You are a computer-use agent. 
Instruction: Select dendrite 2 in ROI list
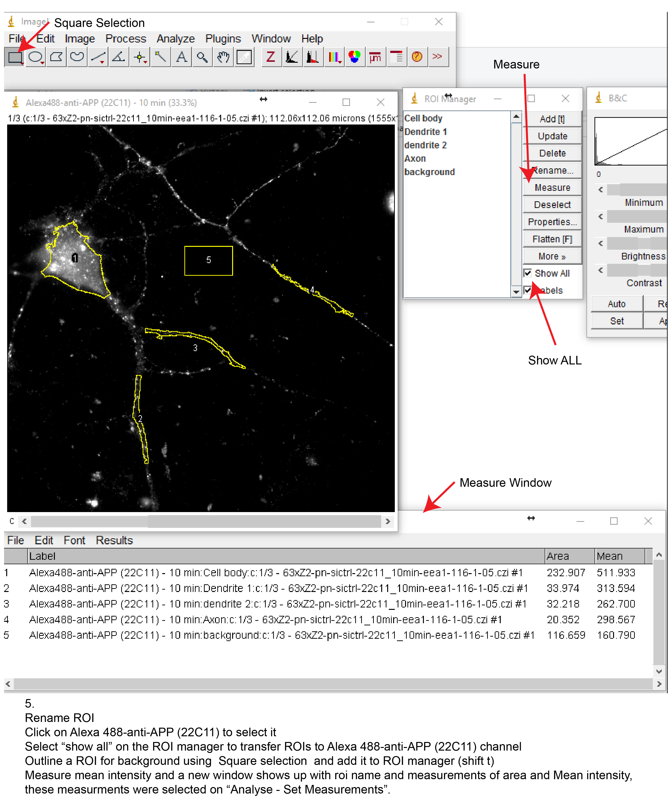(x=426, y=145)
